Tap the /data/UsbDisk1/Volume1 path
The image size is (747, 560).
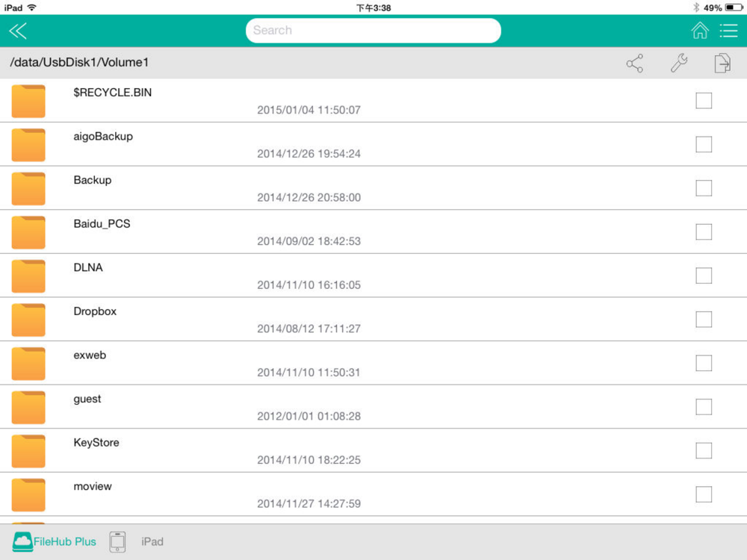tap(79, 63)
